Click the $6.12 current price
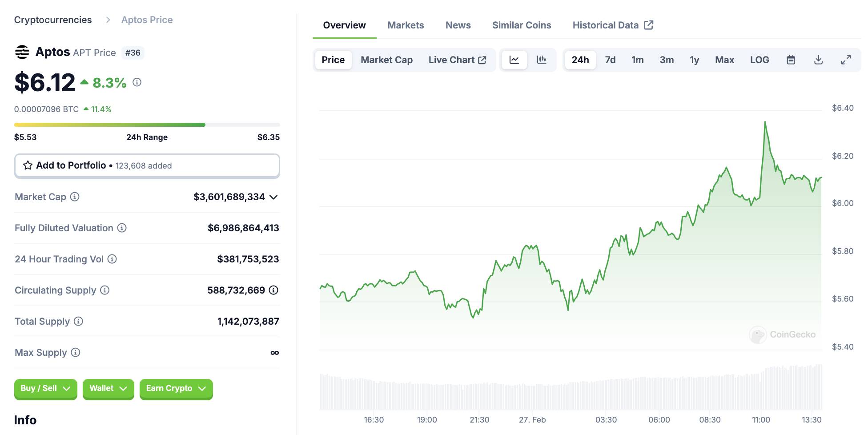 tap(45, 83)
